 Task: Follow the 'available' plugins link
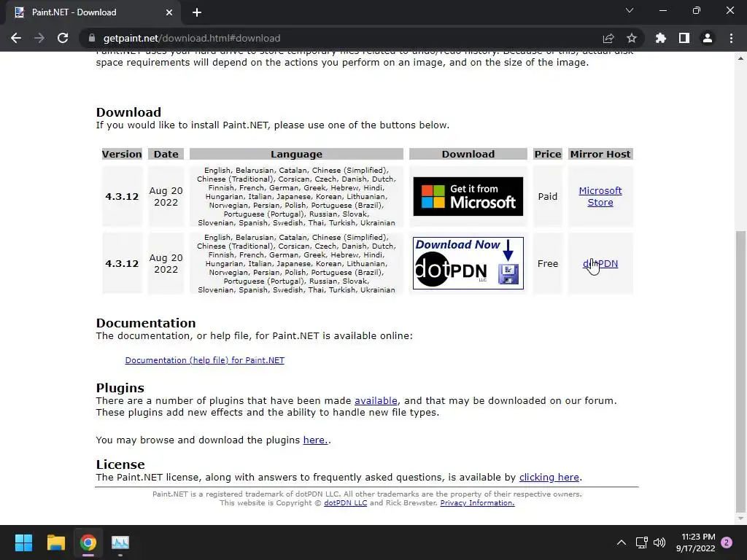(x=376, y=400)
